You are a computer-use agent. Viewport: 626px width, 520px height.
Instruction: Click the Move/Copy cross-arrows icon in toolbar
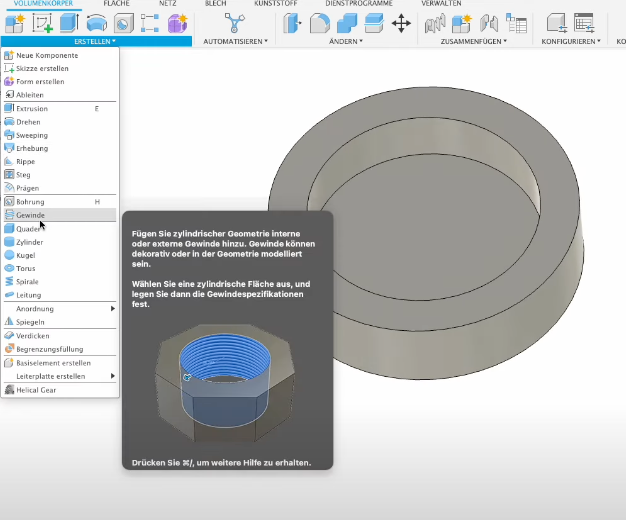click(x=401, y=23)
